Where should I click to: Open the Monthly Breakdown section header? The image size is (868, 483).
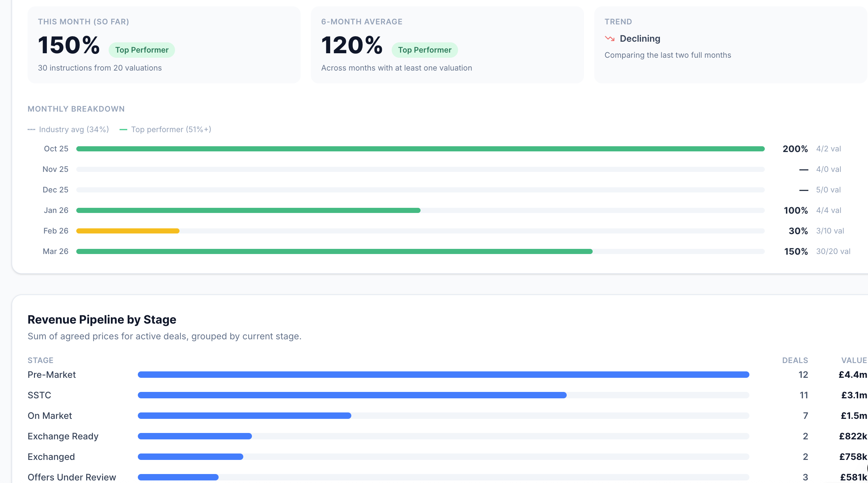point(76,108)
